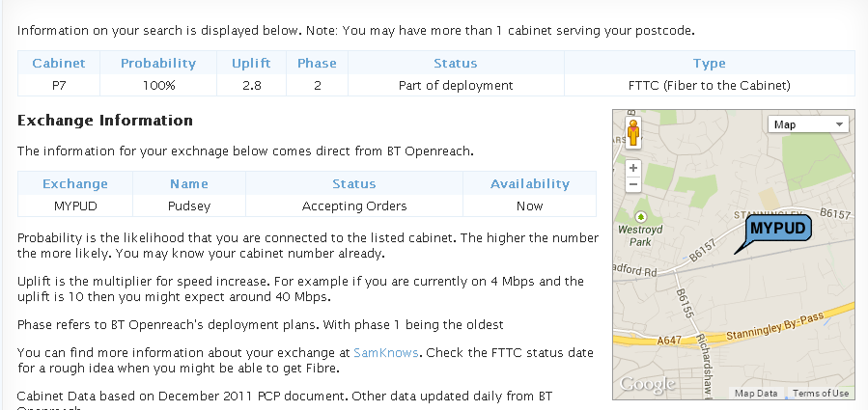Click the Map Data link
The height and width of the screenshot is (410, 868).
pos(756,394)
